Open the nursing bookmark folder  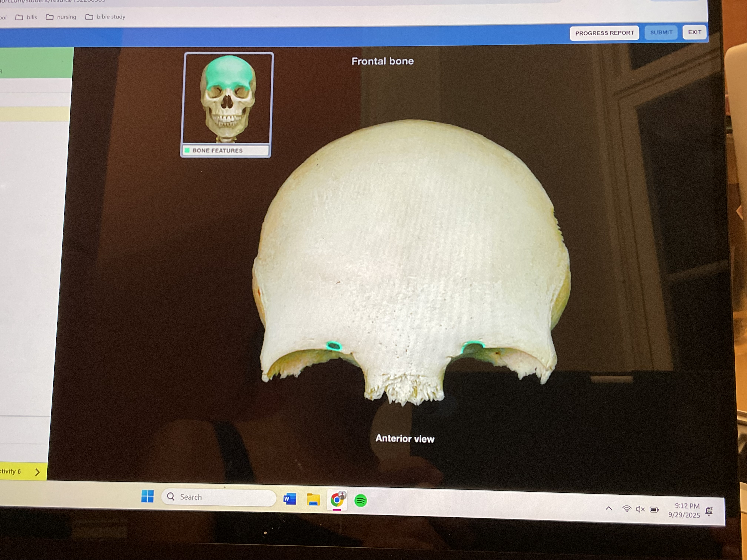point(62,17)
